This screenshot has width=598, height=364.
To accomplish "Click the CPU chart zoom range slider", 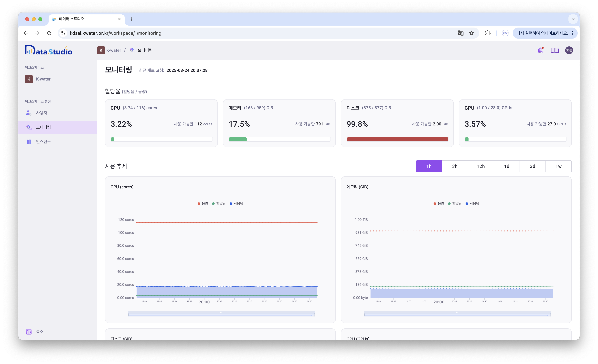I will [x=221, y=314].
